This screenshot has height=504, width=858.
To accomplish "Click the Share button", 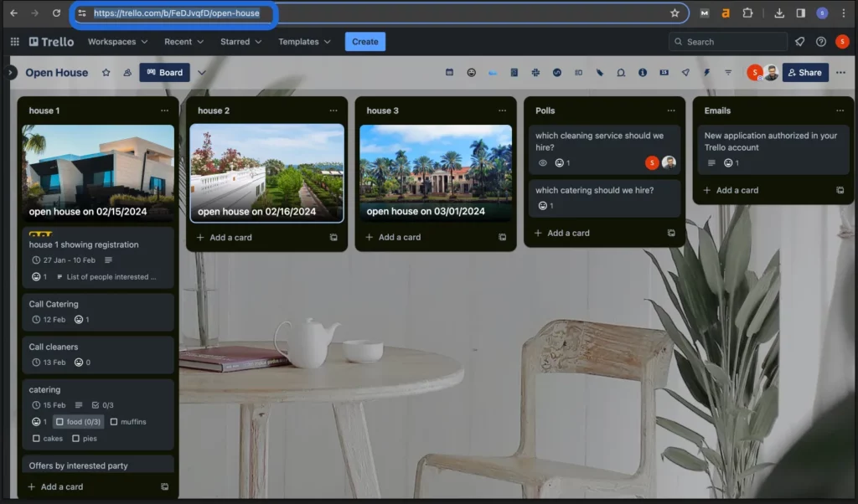I will 805,72.
